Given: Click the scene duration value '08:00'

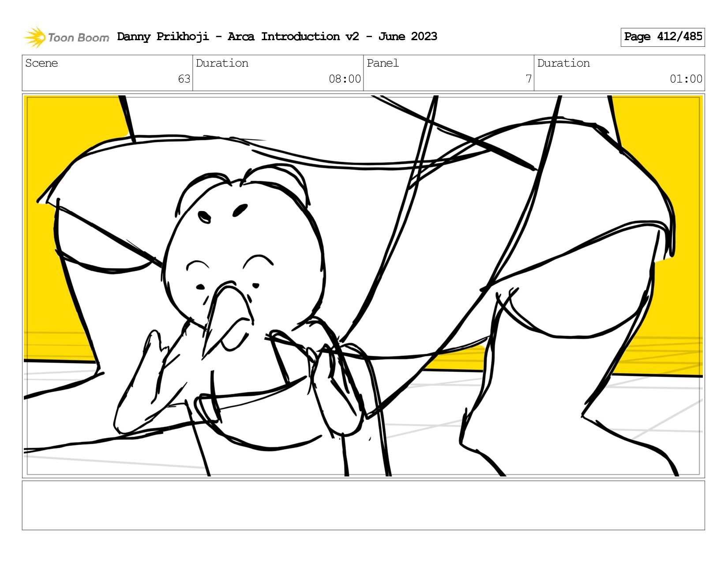Looking at the screenshot, I should click(x=345, y=79).
